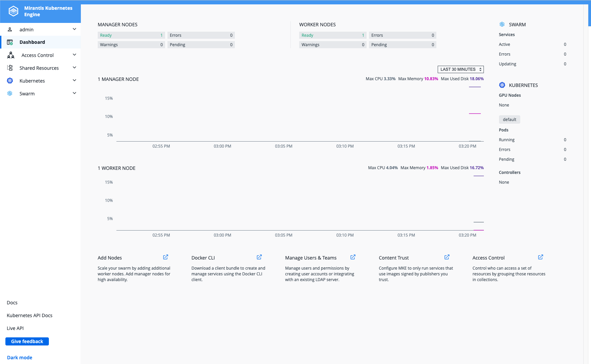Expand the Kubernetes menu chevron
Screen dimensions: 591x364
(74, 80)
